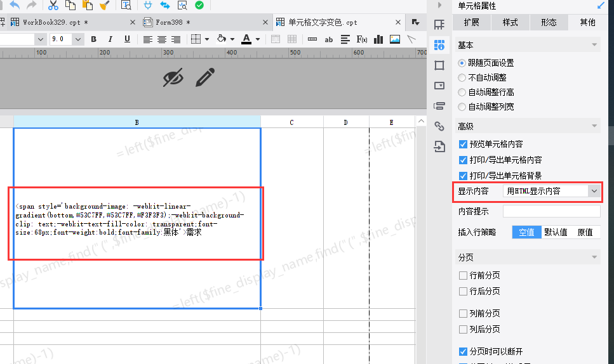Viewport: 614px width, 364px height.
Task: Switch to 扩展 properties tab
Action: point(472,22)
